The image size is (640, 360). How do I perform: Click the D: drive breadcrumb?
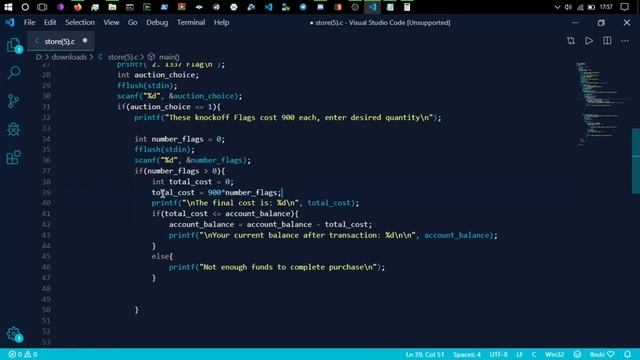pos(39,57)
